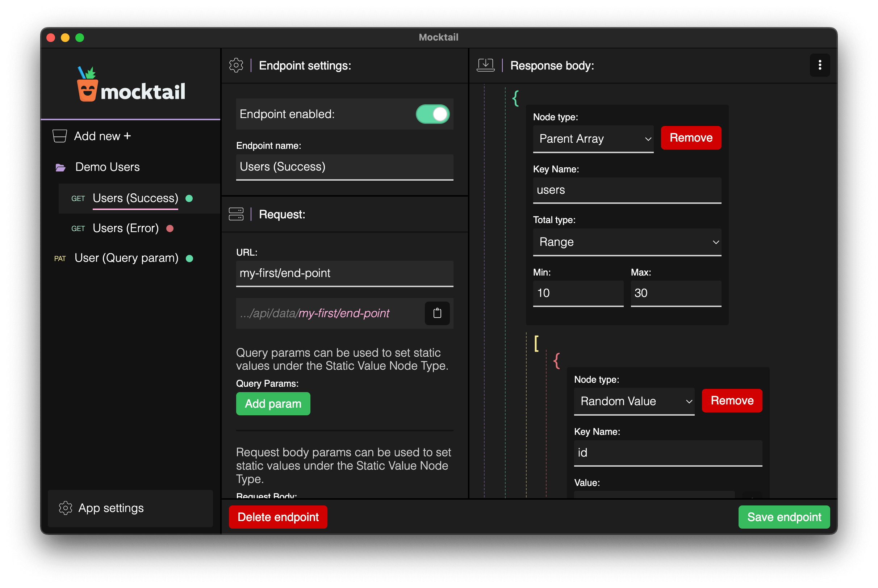Focus the URL input field
Viewport: 878px width, 588px height.
[345, 273]
